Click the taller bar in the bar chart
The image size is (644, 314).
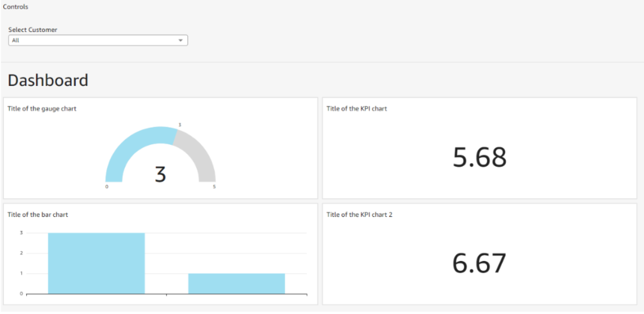pyautogui.click(x=96, y=263)
